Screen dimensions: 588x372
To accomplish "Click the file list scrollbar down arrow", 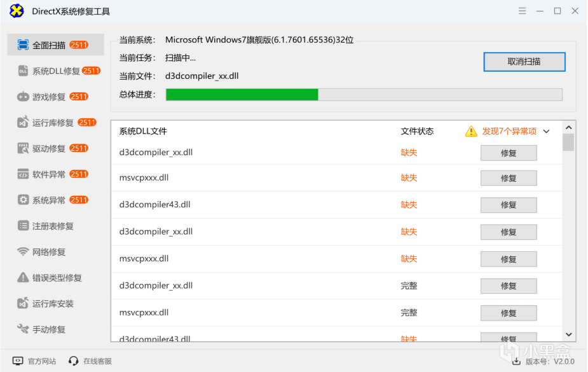I will 569,334.
